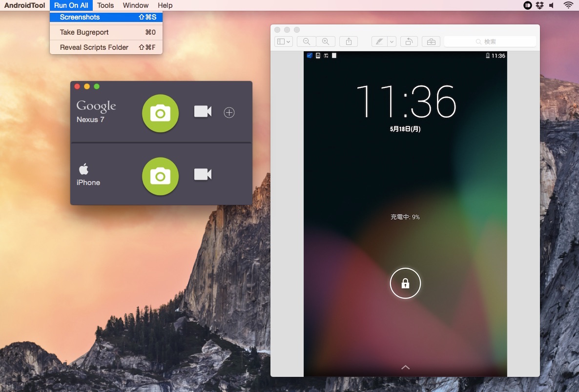Click the up chevron at screen bottom
Screen dimensions: 579x392
(x=405, y=367)
